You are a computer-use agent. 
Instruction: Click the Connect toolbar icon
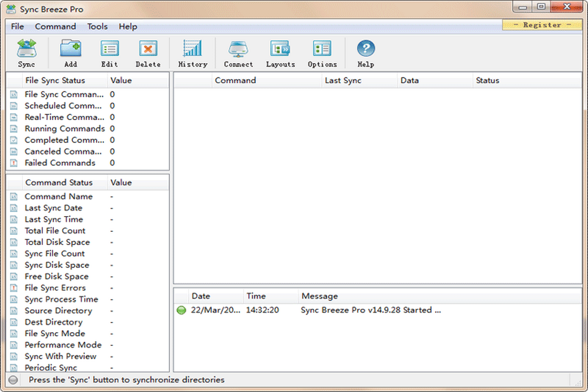tap(239, 53)
